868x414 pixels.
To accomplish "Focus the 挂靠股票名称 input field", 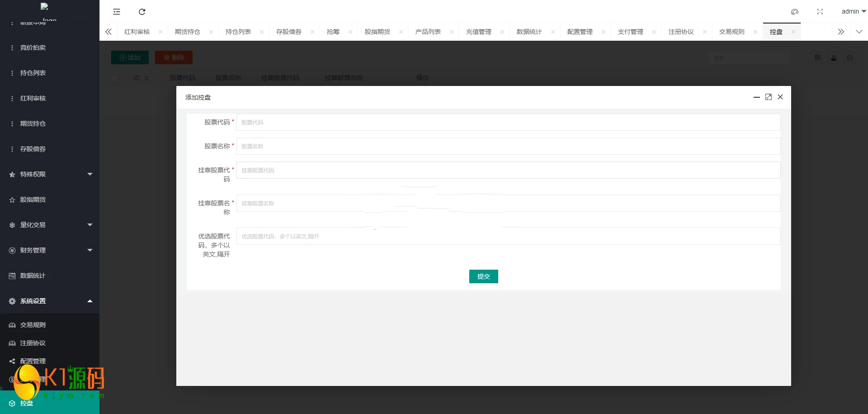I will [508, 203].
